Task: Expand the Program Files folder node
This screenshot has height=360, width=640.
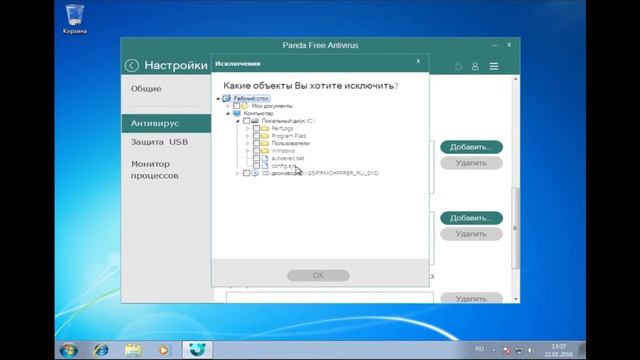Action: coord(247,136)
